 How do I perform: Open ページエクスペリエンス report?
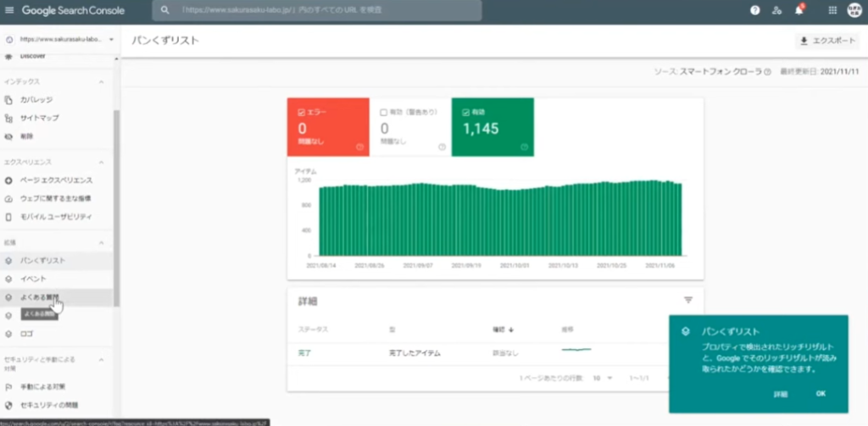point(57,180)
